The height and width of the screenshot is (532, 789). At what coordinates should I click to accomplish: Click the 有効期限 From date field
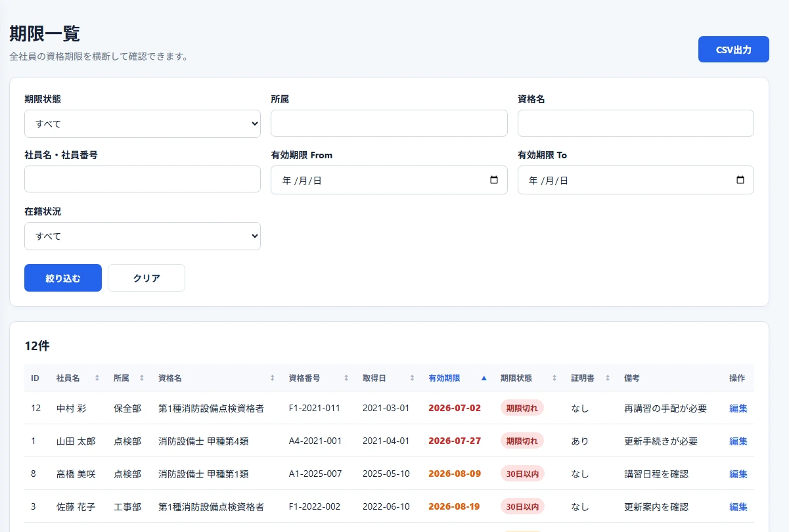click(x=389, y=180)
